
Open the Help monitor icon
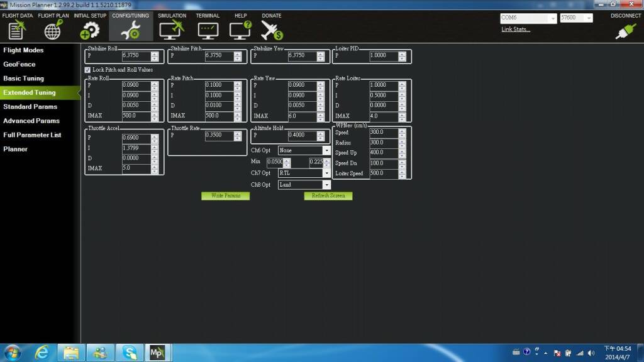240,30
